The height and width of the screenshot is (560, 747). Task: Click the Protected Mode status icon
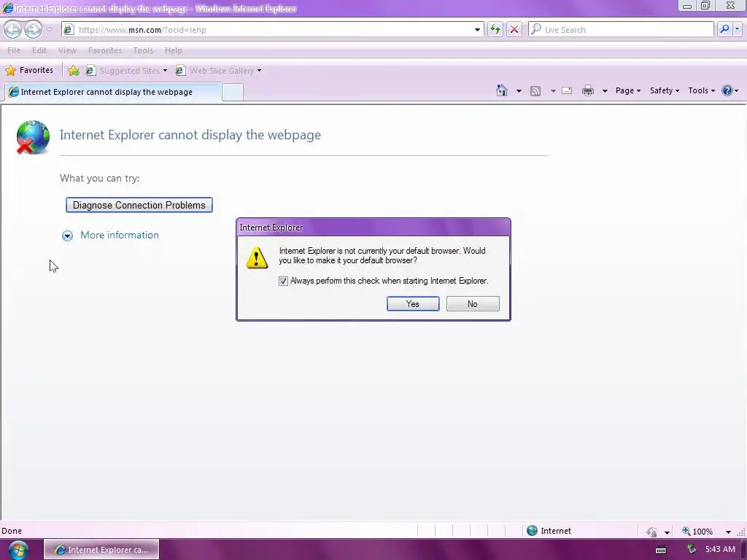651,532
